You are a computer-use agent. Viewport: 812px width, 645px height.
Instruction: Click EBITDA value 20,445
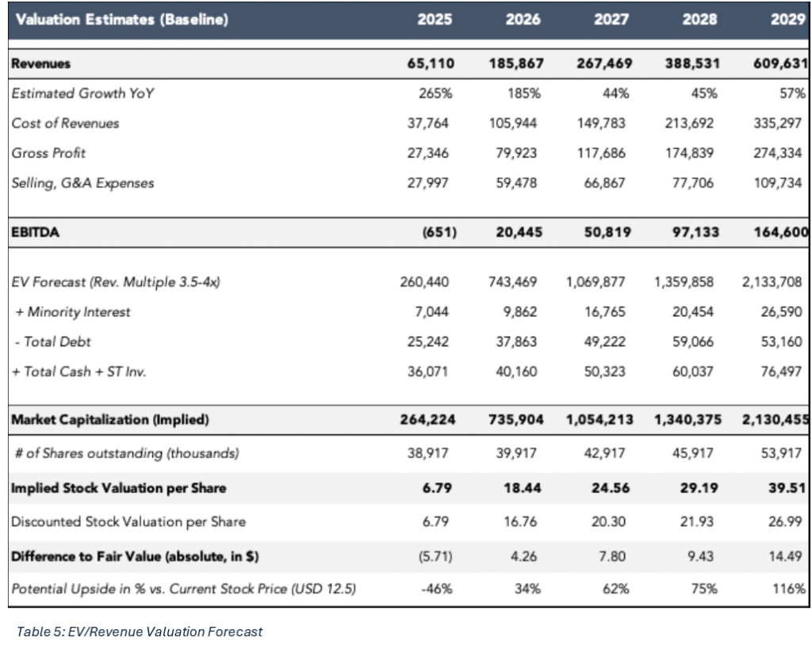[x=519, y=232]
